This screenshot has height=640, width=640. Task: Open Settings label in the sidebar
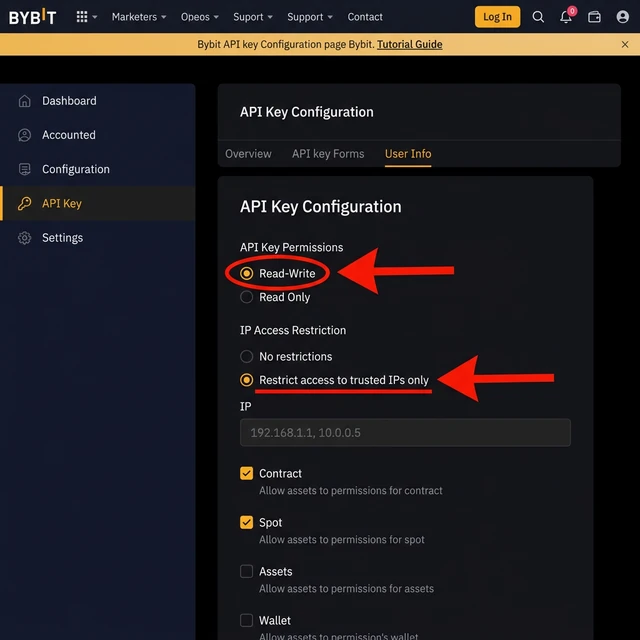tap(62, 238)
